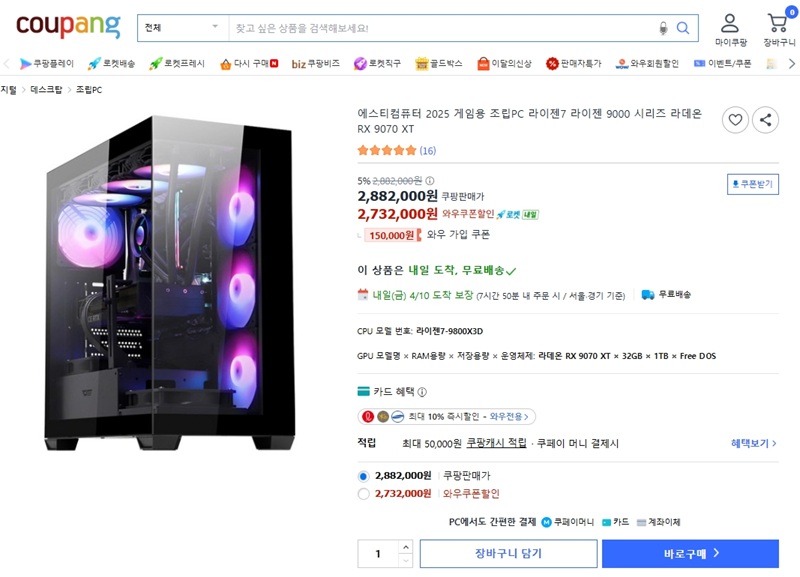Click the share icon beside the product title

pyautogui.click(x=765, y=120)
